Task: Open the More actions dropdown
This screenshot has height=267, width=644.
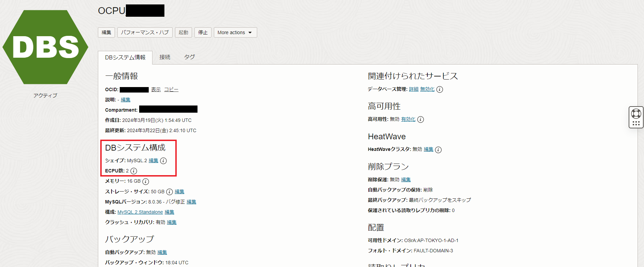Action: pos(235,32)
